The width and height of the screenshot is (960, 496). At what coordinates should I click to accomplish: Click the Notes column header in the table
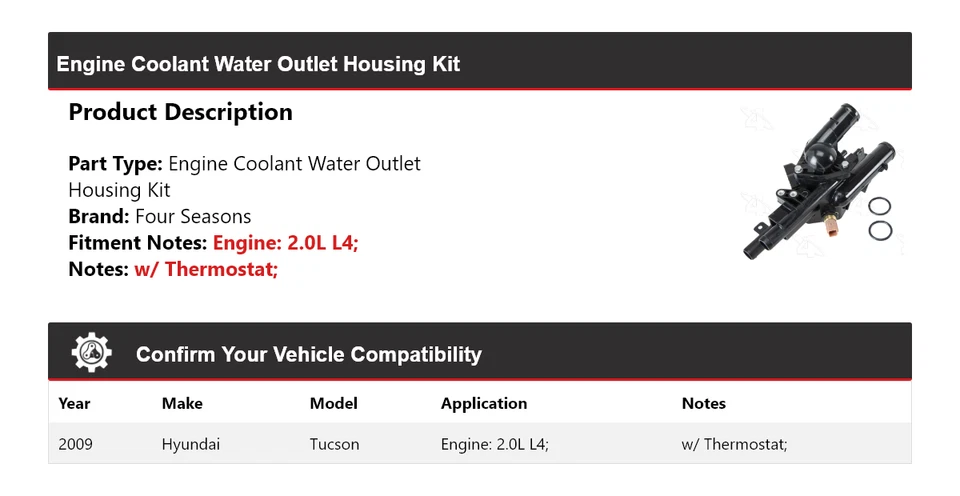704,404
